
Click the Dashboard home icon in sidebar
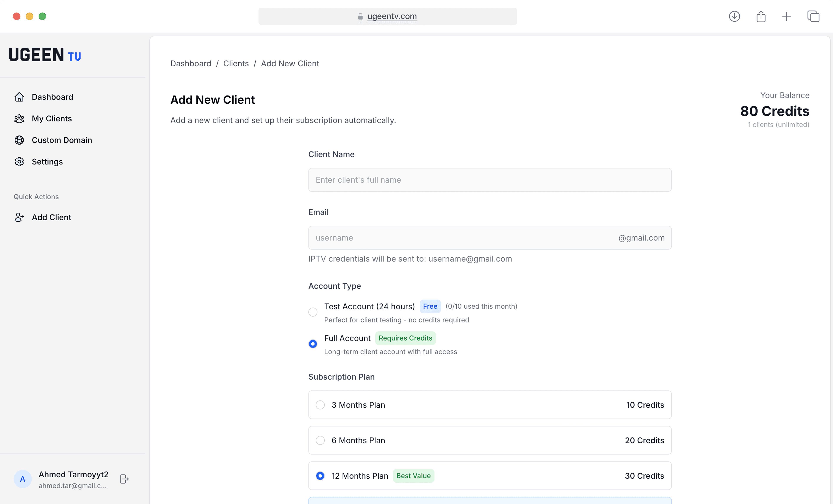pyautogui.click(x=19, y=97)
